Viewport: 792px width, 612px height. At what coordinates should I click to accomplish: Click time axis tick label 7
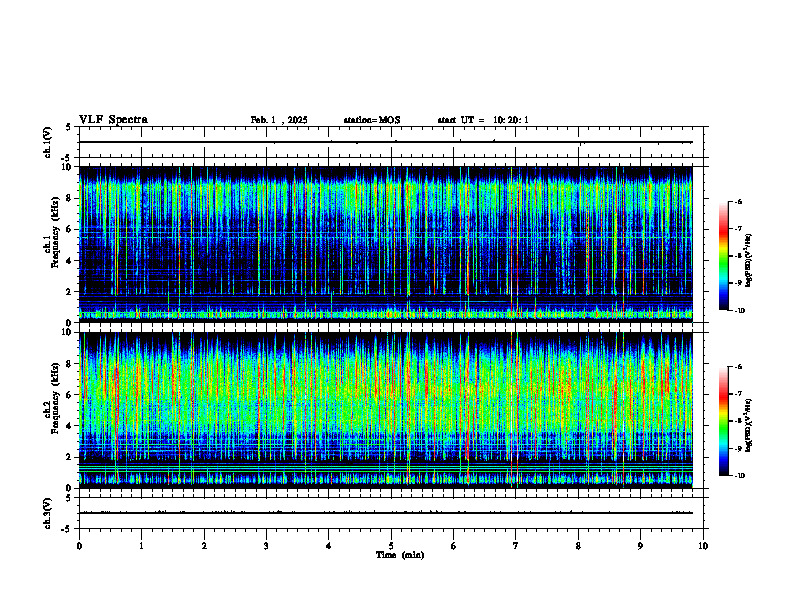516,546
